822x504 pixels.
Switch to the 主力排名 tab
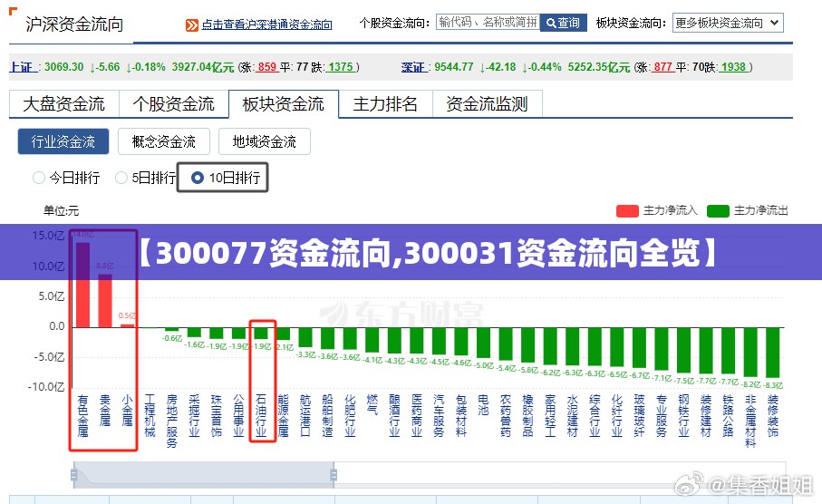pyautogui.click(x=385, y=104)
